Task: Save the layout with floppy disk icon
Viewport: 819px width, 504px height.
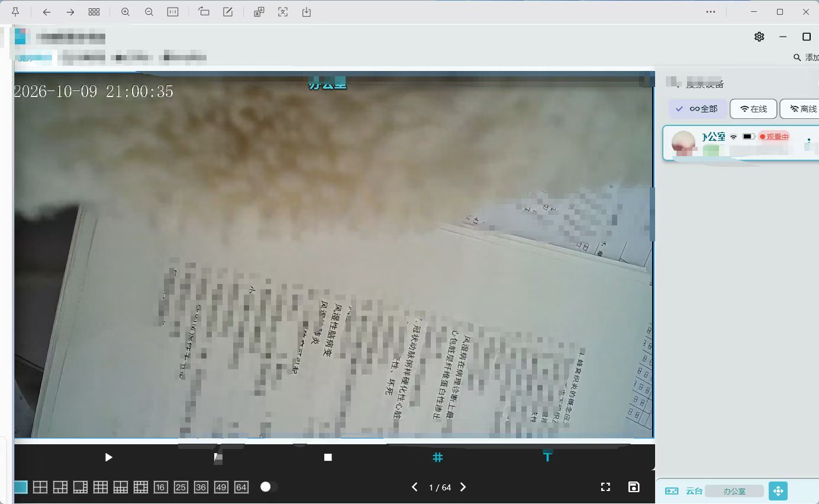Action: tap(634, 487)
